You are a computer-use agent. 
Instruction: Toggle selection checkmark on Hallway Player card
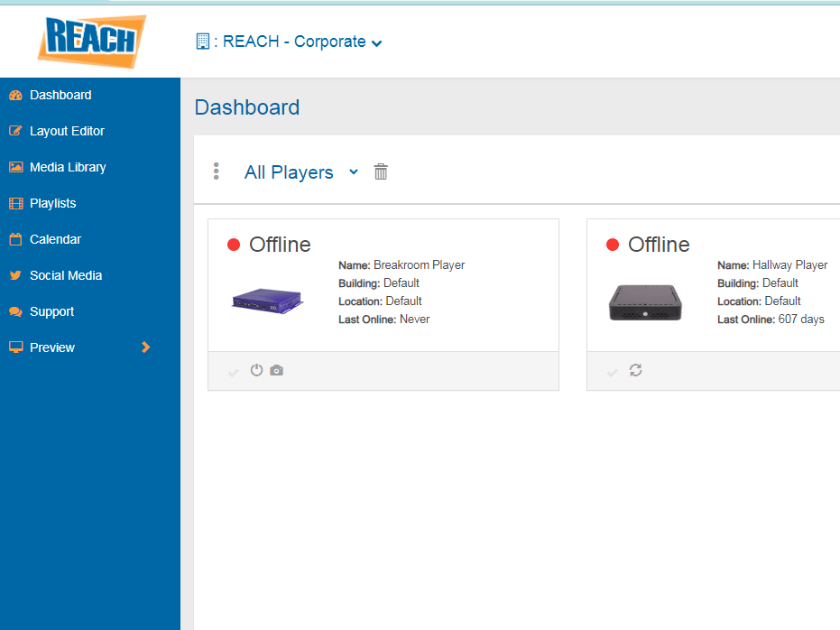pyautogui.click(x=612, y=370)
